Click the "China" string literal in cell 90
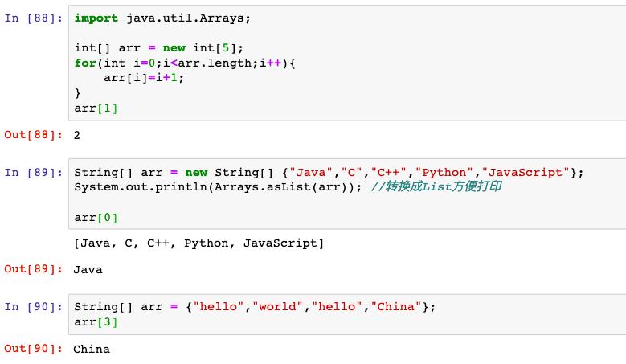The image size is (626, 364). pos(396,307)
